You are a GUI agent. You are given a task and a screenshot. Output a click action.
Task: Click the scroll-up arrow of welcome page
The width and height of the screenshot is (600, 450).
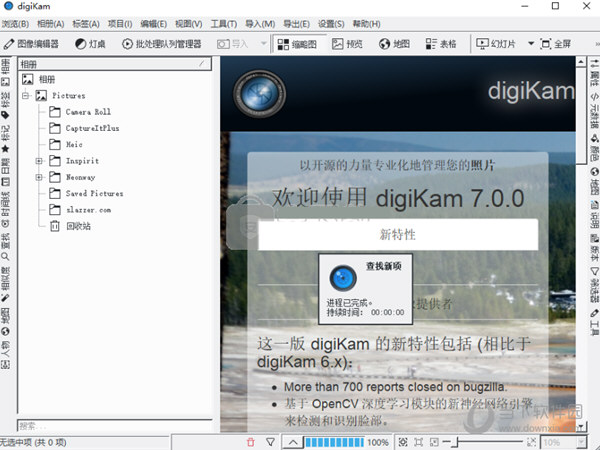point(580,62)
